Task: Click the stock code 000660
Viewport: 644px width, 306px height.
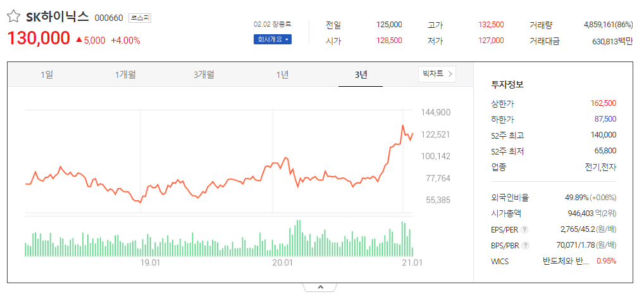Action: [x=109, y=18]
